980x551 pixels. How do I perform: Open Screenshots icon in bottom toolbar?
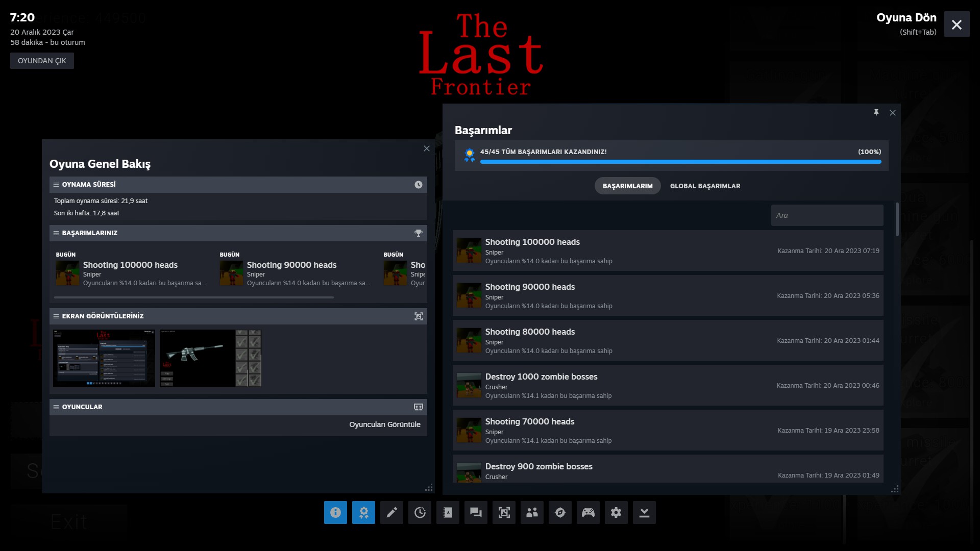tap(504, 512)
